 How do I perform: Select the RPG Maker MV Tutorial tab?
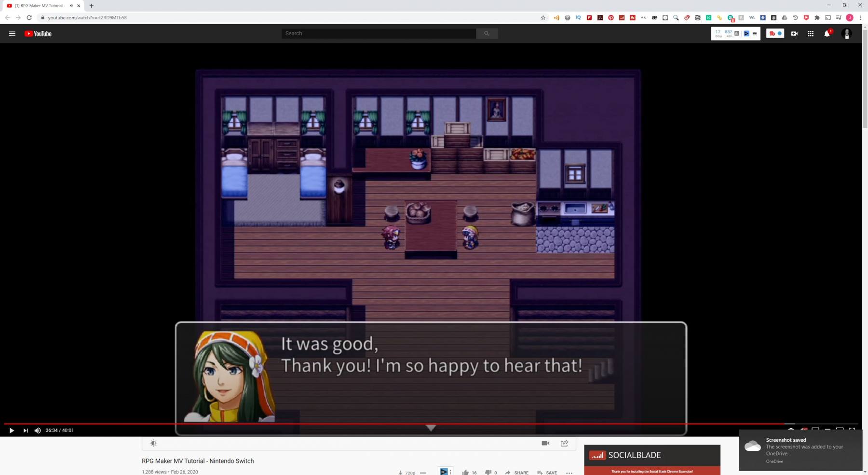39,6
